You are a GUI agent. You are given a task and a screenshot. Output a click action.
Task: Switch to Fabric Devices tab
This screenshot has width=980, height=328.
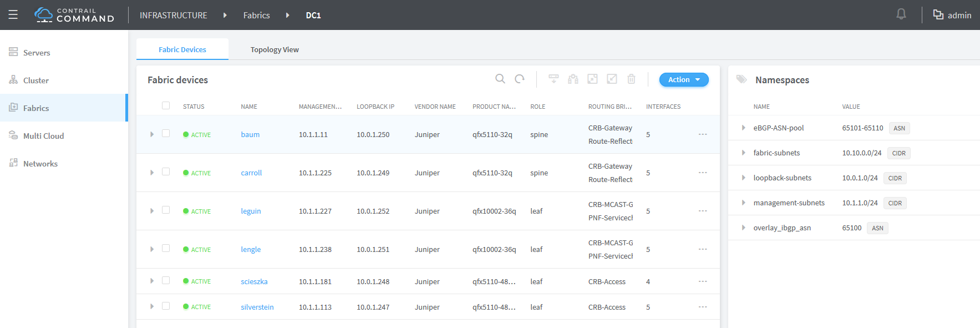coord(182,49)
